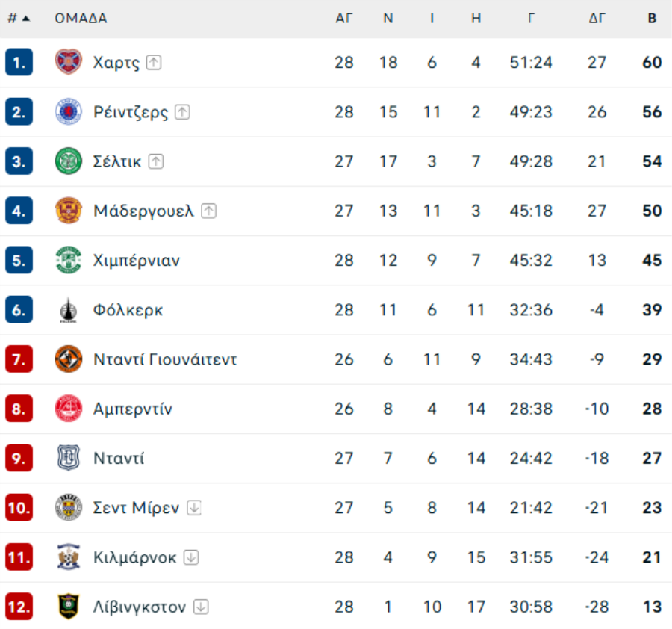Open the Ντάντι Γιουνάιτεντ team link
672x629 pixels.
[165, 359]
